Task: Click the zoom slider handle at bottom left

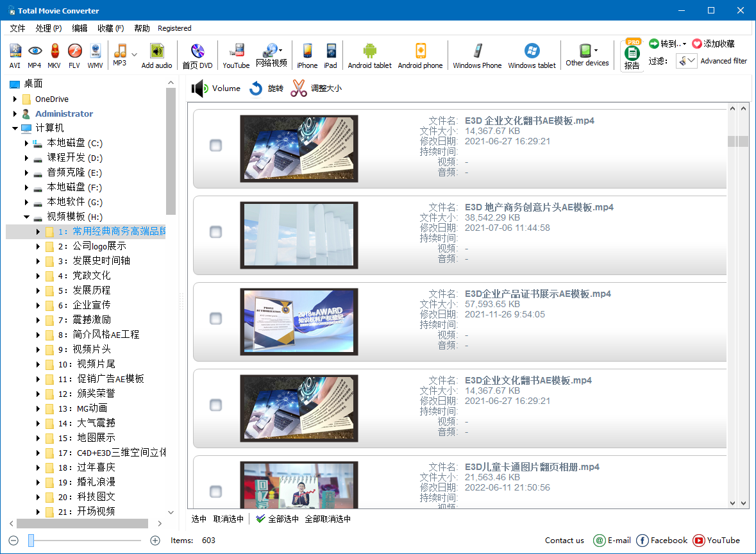Action: 31,541
